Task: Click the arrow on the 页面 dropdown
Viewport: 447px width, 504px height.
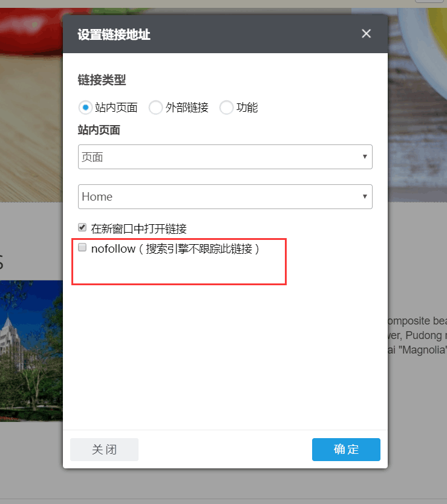Action: 365,157
